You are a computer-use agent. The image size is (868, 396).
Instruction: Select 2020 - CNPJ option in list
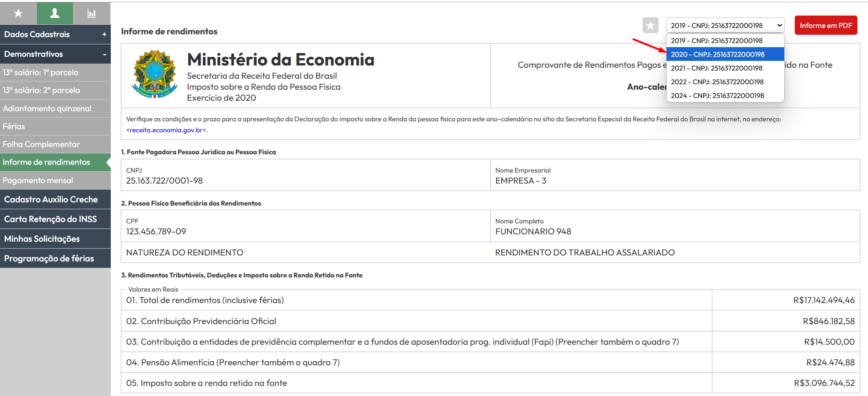coord(725,54)
